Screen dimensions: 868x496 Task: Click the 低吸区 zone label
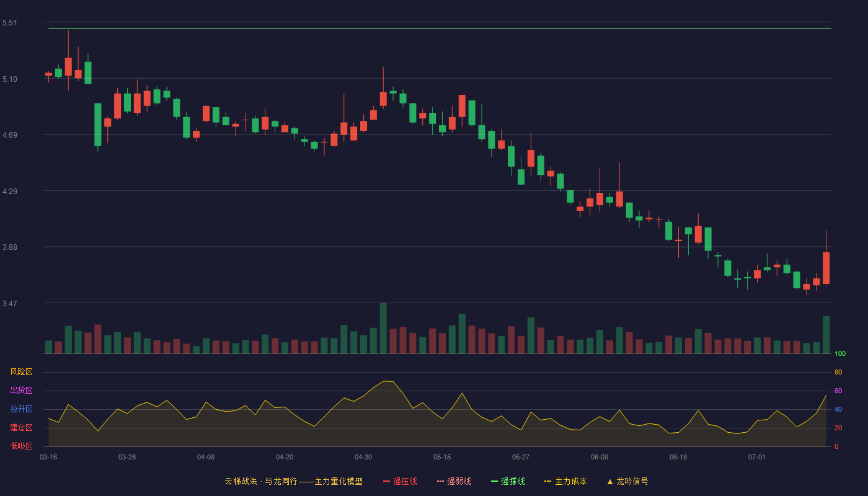click(21, 446)
